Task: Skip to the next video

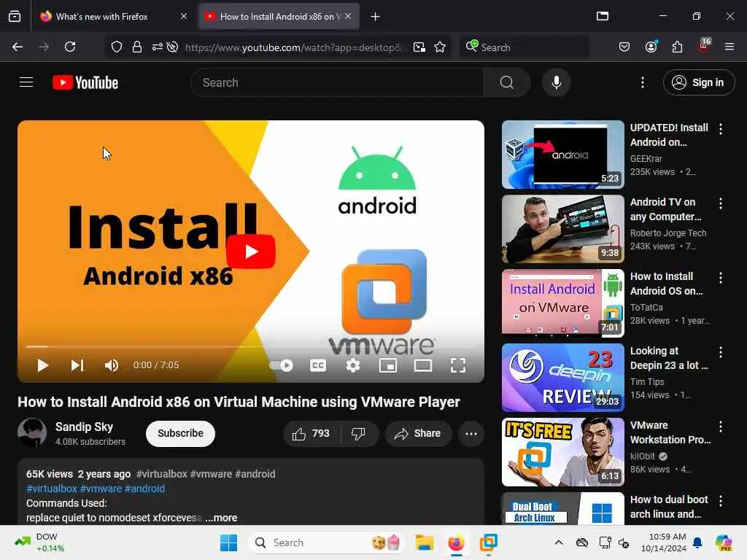Action: tap(77, 365)
